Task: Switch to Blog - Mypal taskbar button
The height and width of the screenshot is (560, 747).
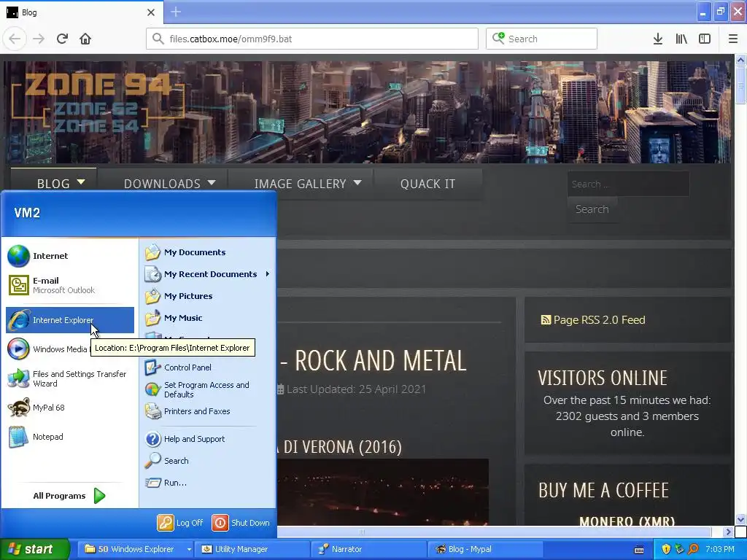Action: pos(485,549)
